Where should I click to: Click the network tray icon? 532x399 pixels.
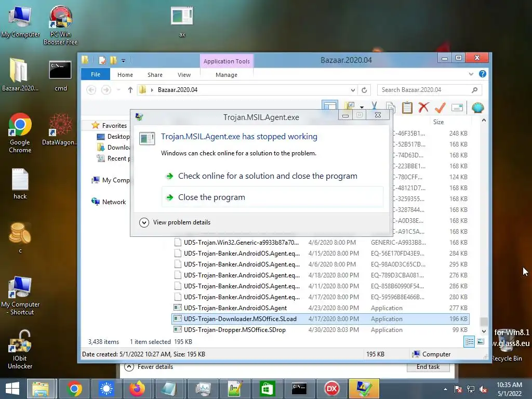pos(471,390)
